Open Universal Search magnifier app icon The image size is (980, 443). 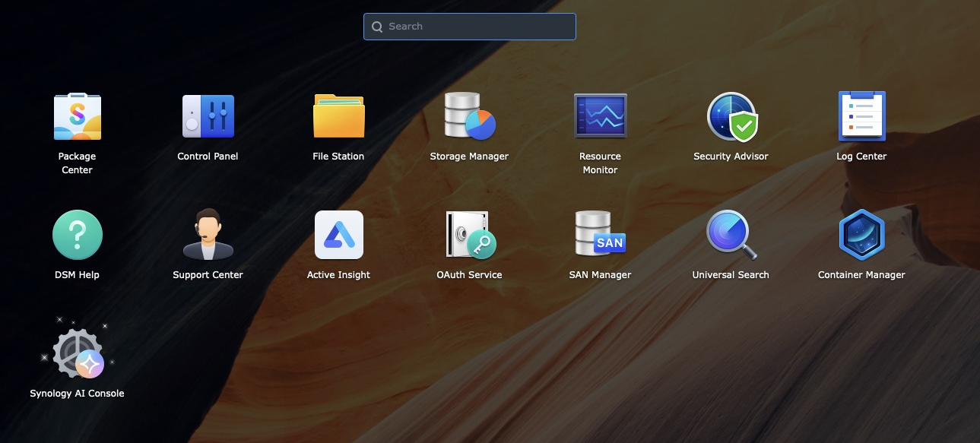(x=731, y=235)
